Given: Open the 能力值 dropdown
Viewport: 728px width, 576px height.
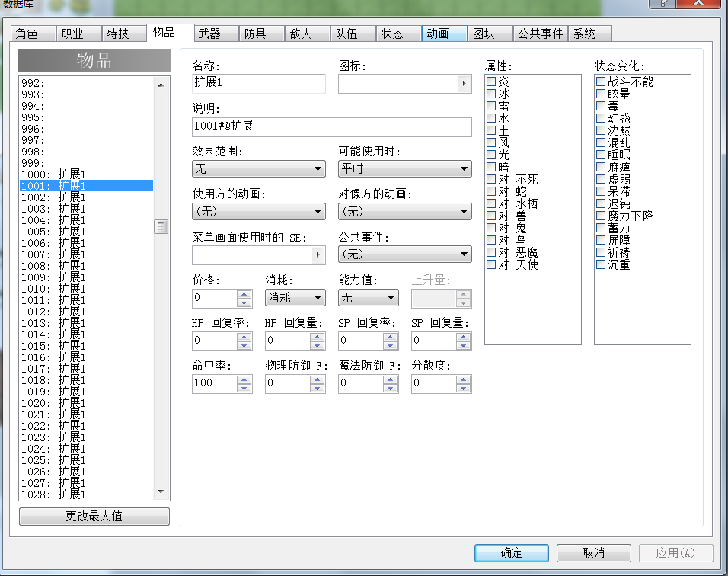Looking at the screenshot, I should click(368, 297).
